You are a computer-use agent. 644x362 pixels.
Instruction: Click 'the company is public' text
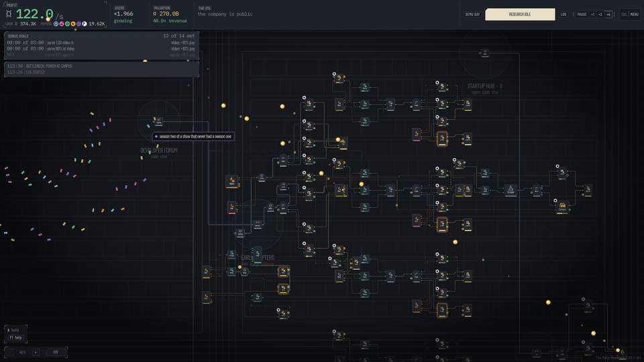point(225,14)
